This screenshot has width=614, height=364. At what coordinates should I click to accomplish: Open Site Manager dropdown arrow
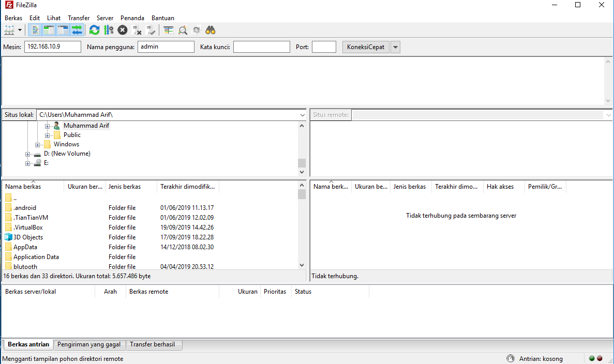pos(20,30)
